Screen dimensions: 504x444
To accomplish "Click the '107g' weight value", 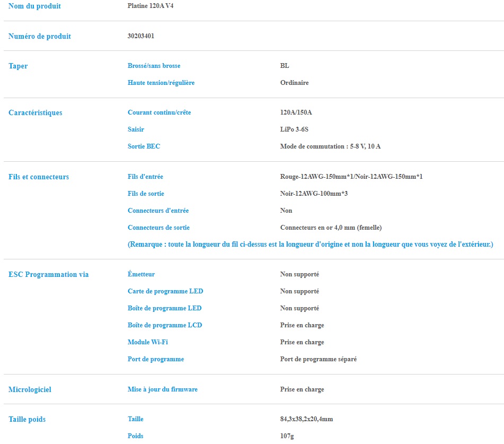I will [x=287, y=436].
